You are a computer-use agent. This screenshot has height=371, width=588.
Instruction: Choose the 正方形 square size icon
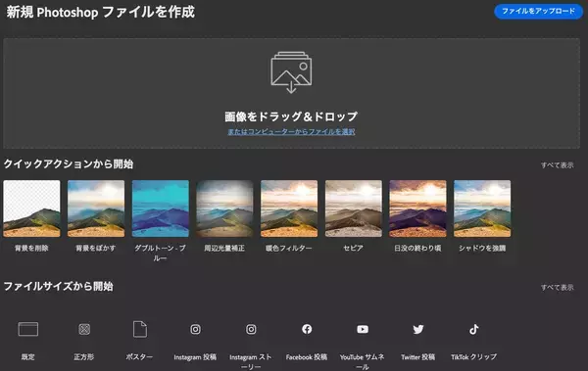84,329
